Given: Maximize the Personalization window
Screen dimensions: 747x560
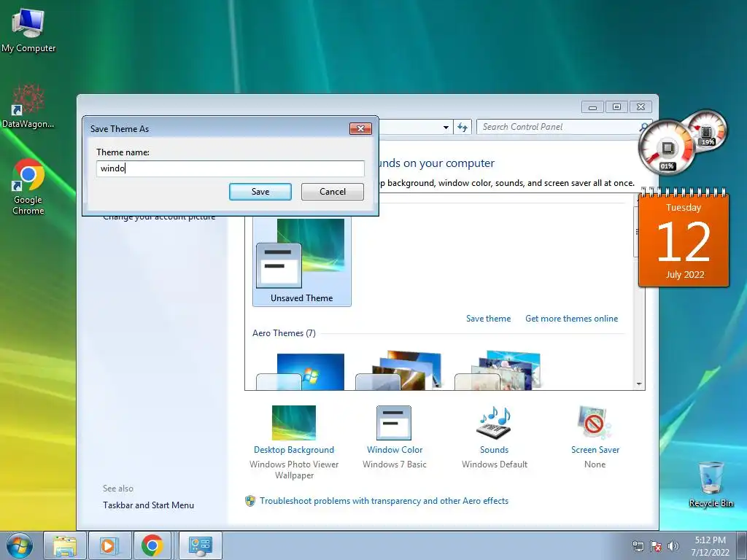Looking at the screenshot, I should click(616, 107).
